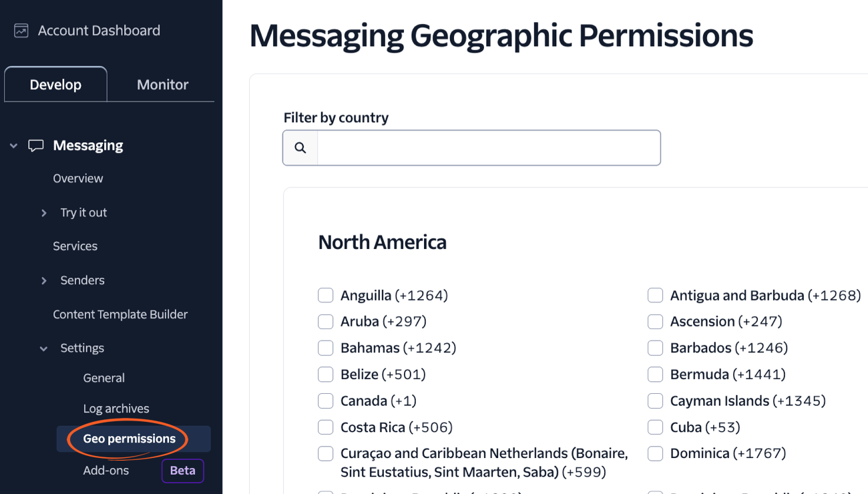This screenshot has height=494, width=868.
Task: Click the Settings label in sidebar
Action: 82,348
